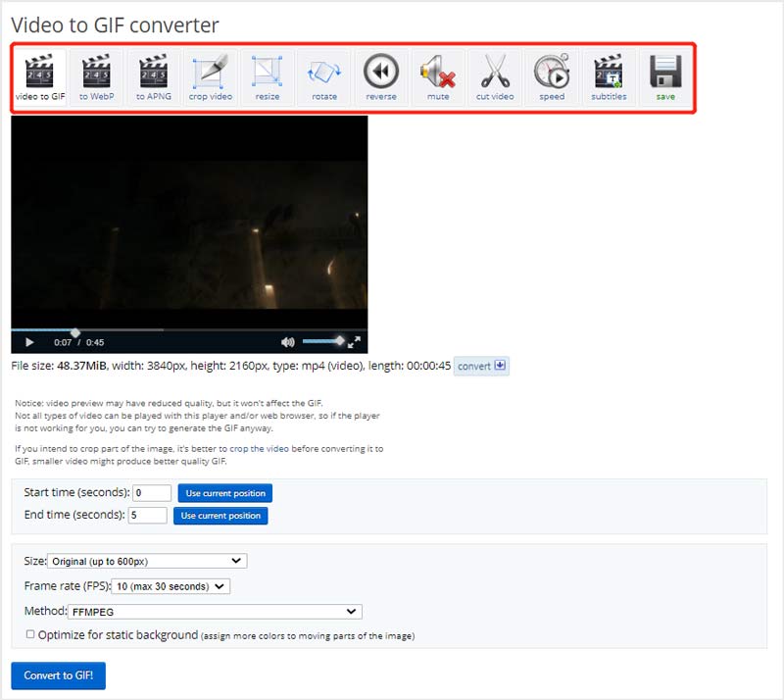Screen dimensions: 784x700
Task: Switch to the to APNG tool
Action: (152, 76)
